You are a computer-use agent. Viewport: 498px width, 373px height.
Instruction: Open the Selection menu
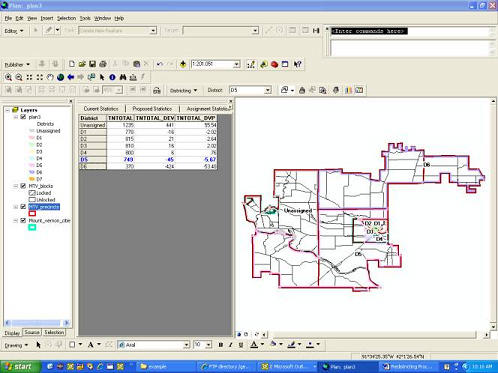click(66, 18)
